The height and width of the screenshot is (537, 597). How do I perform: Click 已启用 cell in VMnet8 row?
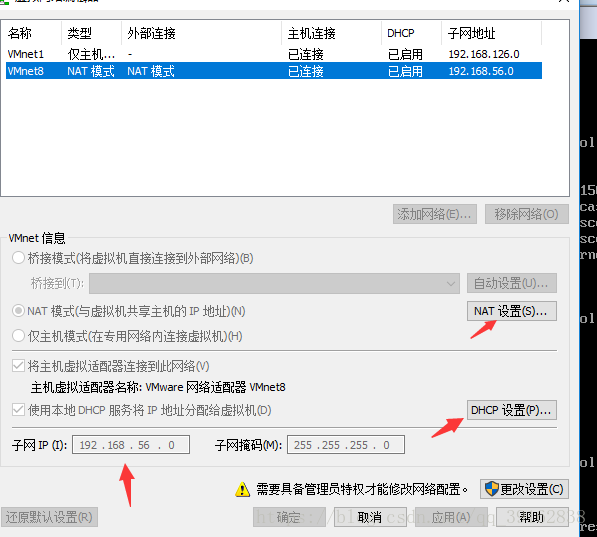[x=405, y=71]
